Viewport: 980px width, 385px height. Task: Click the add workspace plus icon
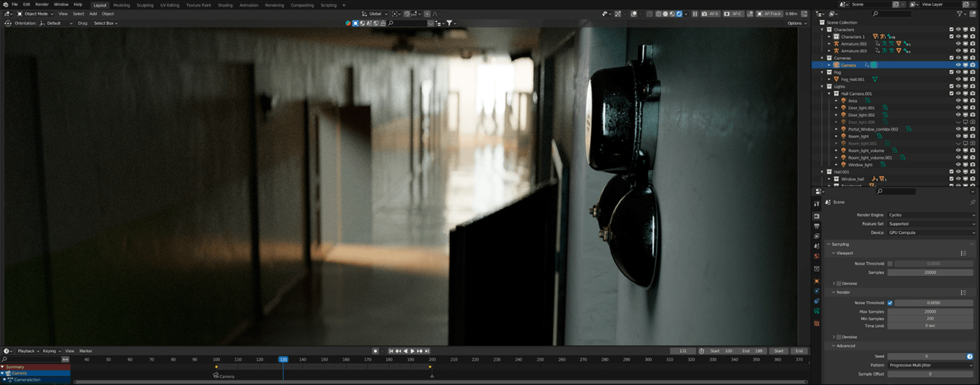tap(343, 5)
